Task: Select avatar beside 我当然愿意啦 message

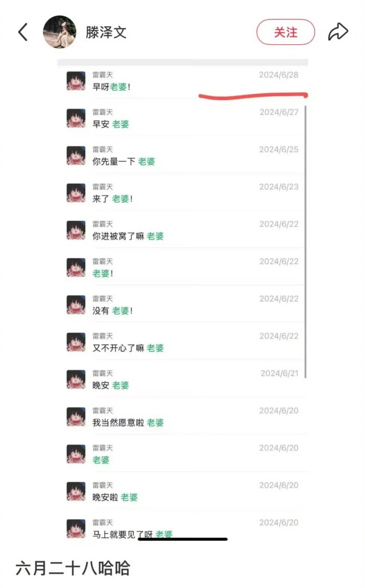Action: point(76,417)
